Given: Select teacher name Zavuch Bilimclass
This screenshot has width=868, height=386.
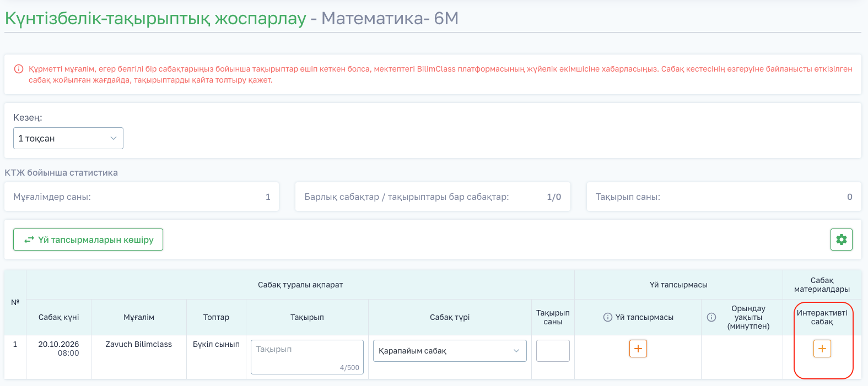Looking at the screenshot, I should [139, 344].
